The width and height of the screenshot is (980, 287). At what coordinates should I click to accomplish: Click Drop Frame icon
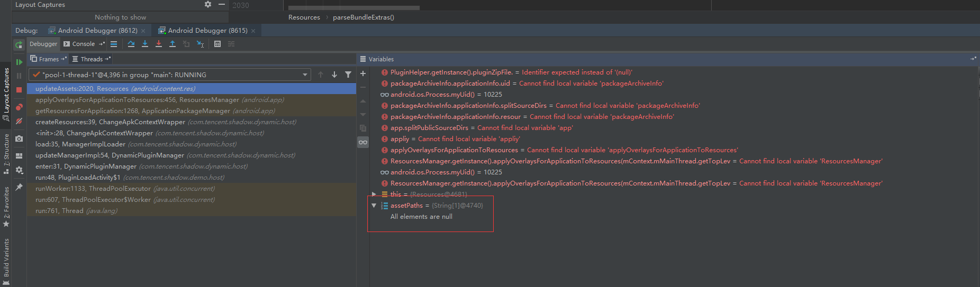[x=186, y=44]
